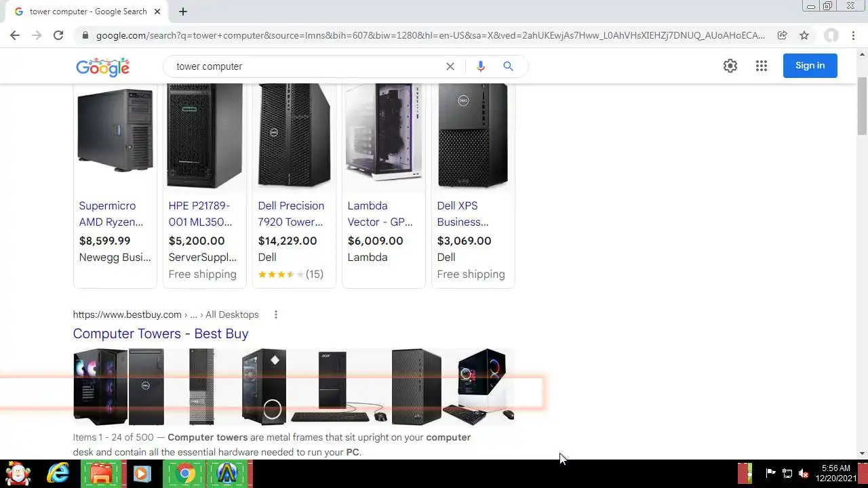Click the ServerSuppl... seller name
The image size is (868, 488).
click(x=203, y=258)
